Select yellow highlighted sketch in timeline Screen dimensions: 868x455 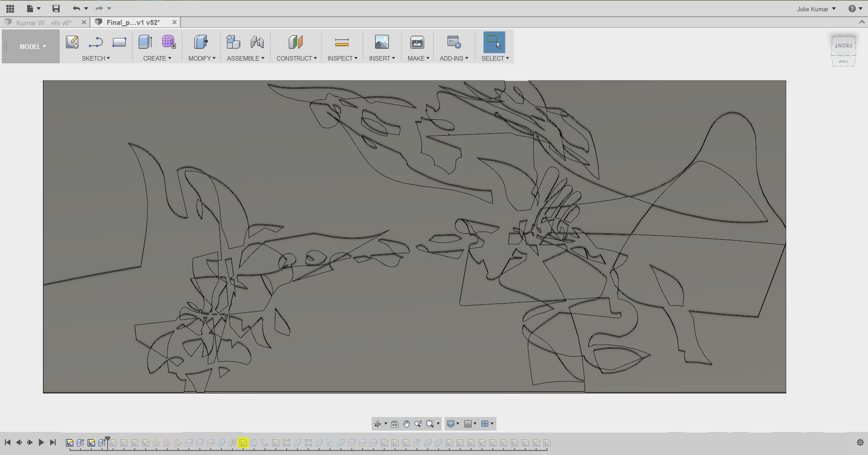pos(243,443)
